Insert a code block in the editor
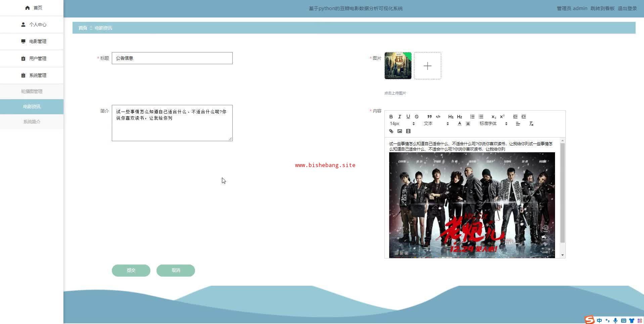Screen dimensions: 644x324 (438, 117)
